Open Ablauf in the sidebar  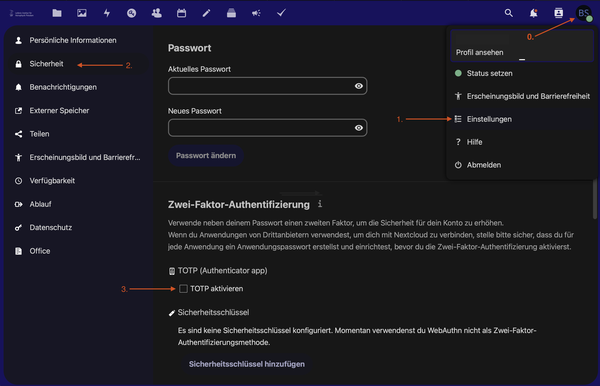(x=77, y=204)
